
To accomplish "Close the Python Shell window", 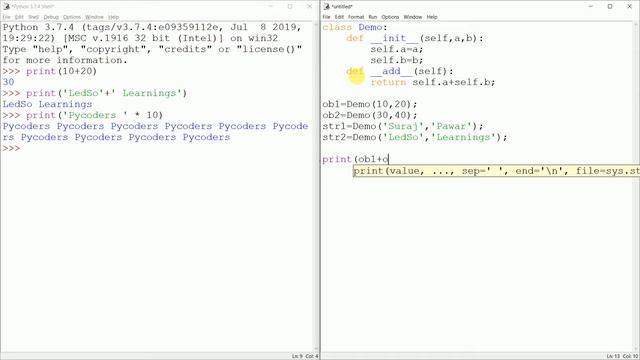I will click(x=309, y=7).
